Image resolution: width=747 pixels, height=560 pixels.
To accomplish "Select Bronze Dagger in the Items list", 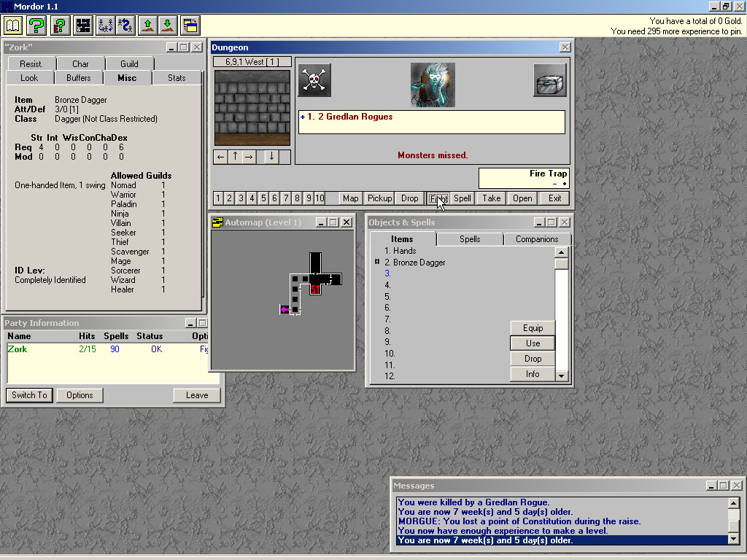I will tap(419, 262).
